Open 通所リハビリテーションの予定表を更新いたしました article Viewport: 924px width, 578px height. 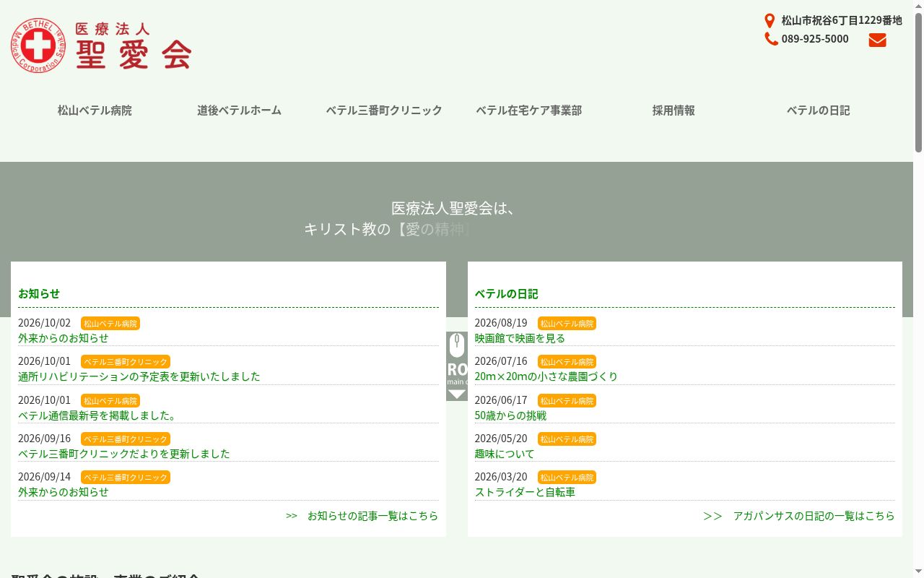pyautogui.click(x=139, y=376)
